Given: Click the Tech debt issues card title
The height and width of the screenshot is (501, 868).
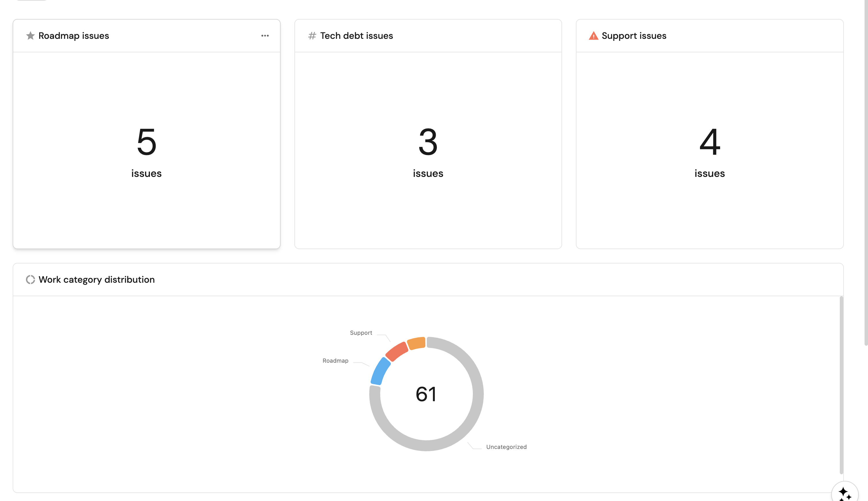Looking at the screenshot, I should 356,36.
